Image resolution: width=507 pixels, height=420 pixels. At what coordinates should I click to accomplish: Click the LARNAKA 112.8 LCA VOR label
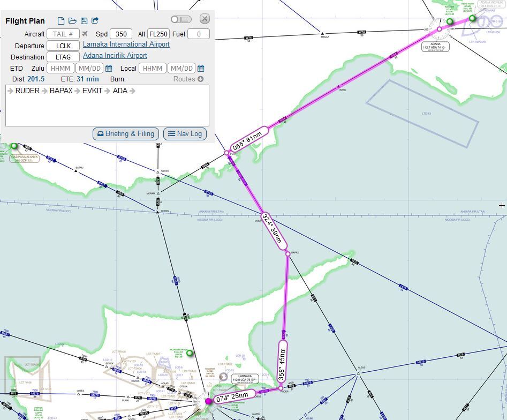(245, 378)
